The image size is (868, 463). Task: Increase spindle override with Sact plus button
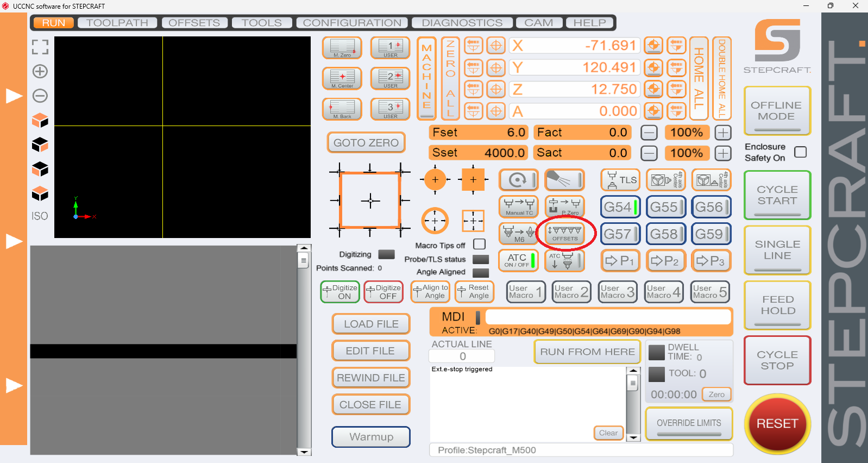723,153
